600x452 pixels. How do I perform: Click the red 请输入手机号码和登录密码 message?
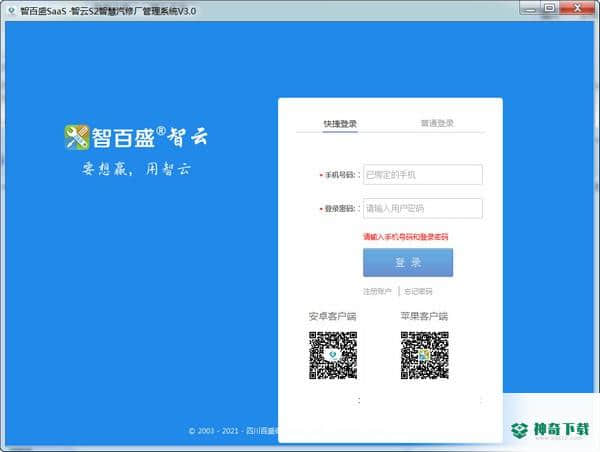406,237
